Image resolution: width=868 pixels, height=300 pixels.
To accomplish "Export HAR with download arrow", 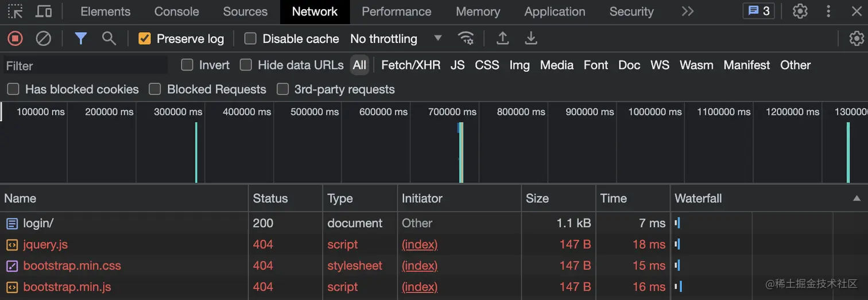I will [x=531, y=38].
